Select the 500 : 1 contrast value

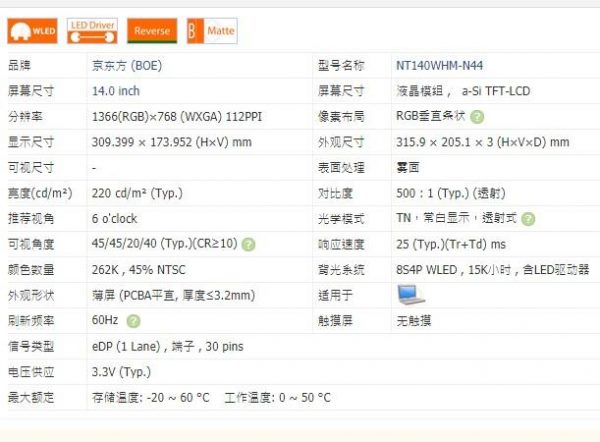tap(450, 193)
